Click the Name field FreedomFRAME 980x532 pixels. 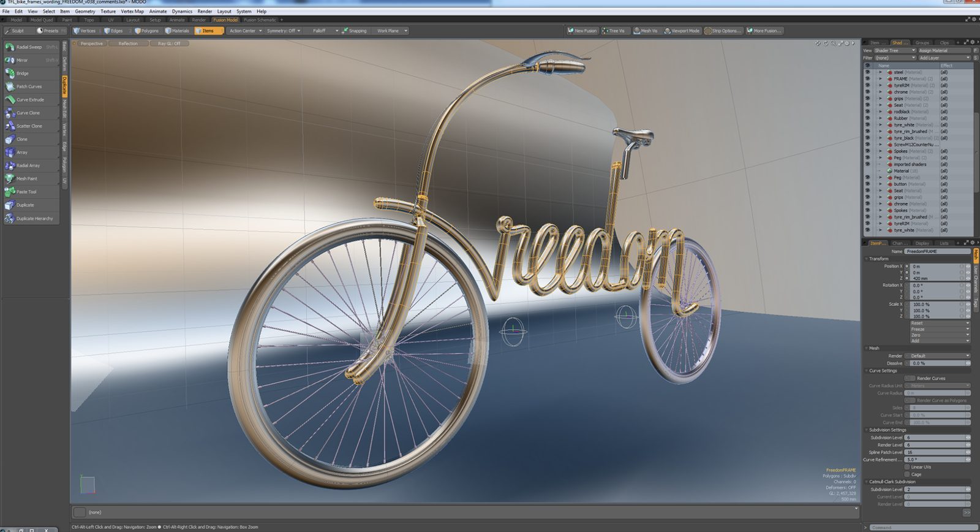click(x=937, y=251)
